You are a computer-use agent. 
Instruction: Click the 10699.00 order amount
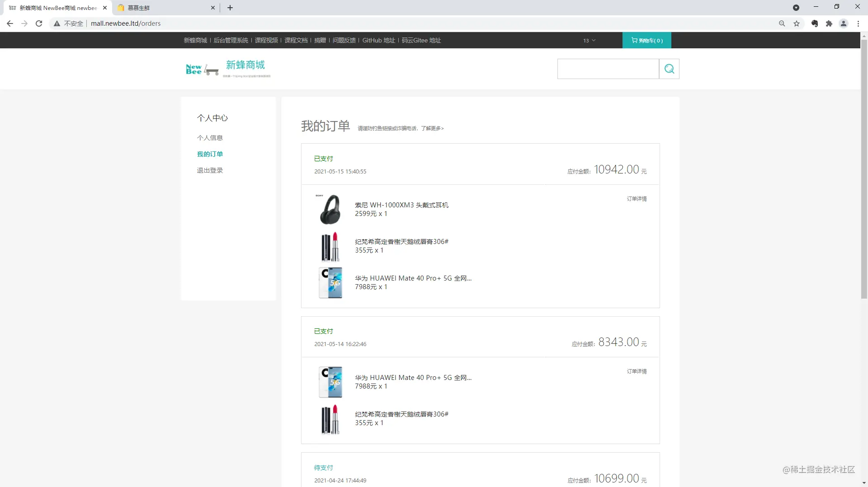coord(617,478)
